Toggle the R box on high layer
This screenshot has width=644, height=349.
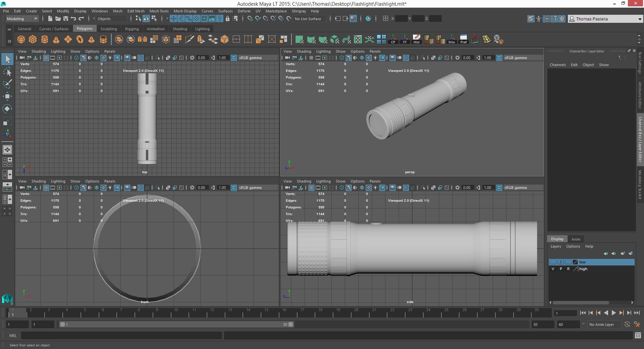(568, 269)
